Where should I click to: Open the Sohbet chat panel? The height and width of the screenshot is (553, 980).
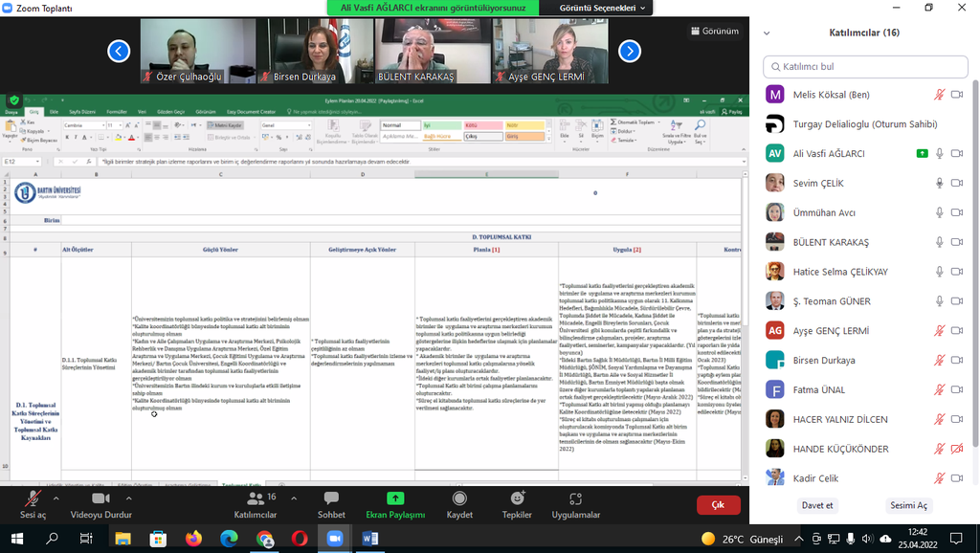point(331,498)
